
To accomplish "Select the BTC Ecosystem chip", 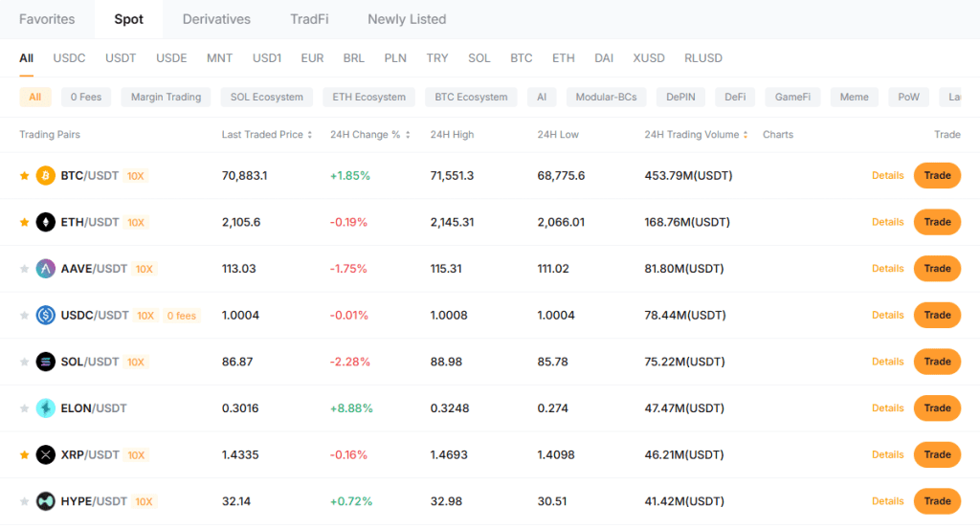I will (x=471, y=97).
